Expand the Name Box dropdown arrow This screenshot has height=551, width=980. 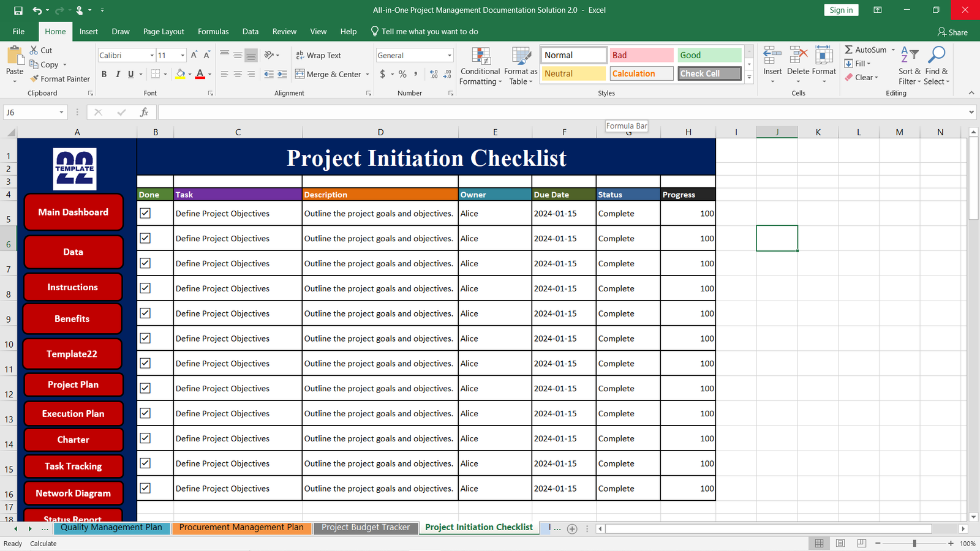pyautogui.click(x=61, y=112)
